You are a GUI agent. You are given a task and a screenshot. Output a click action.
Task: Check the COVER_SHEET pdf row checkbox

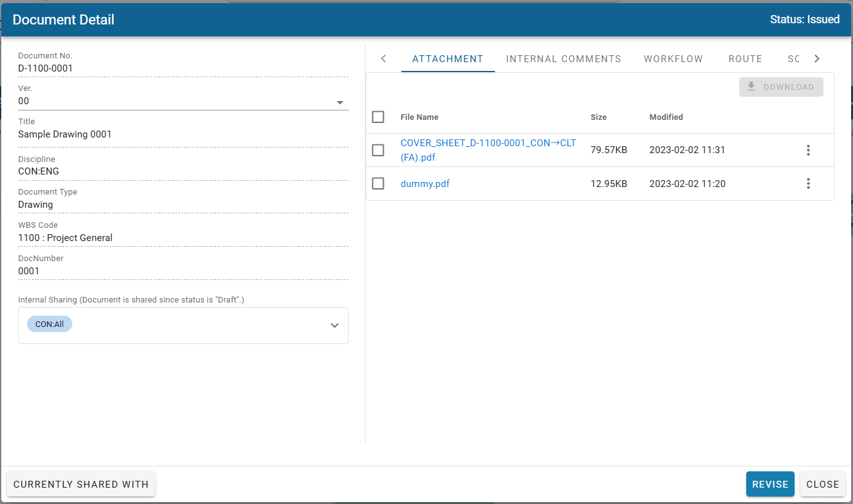[378, 150]
